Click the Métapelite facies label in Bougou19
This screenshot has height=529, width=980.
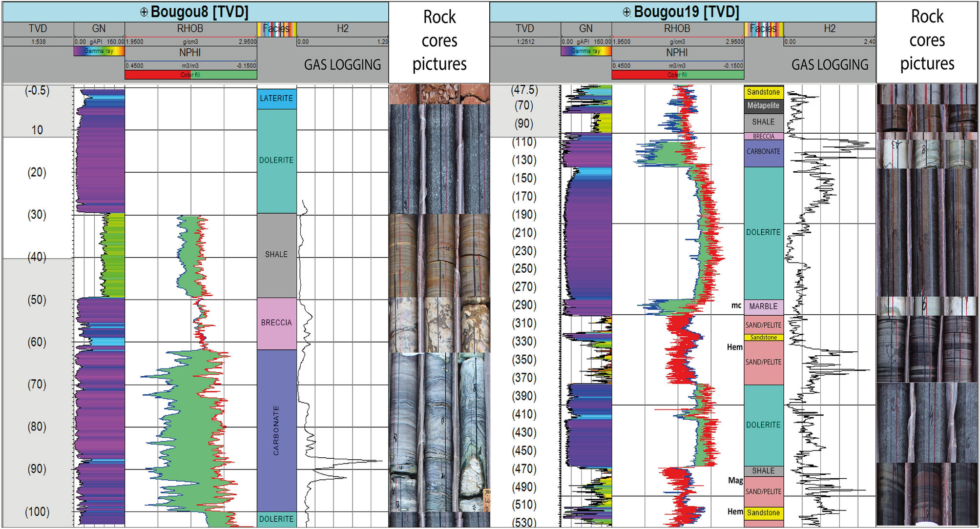(x=763, y=105)
